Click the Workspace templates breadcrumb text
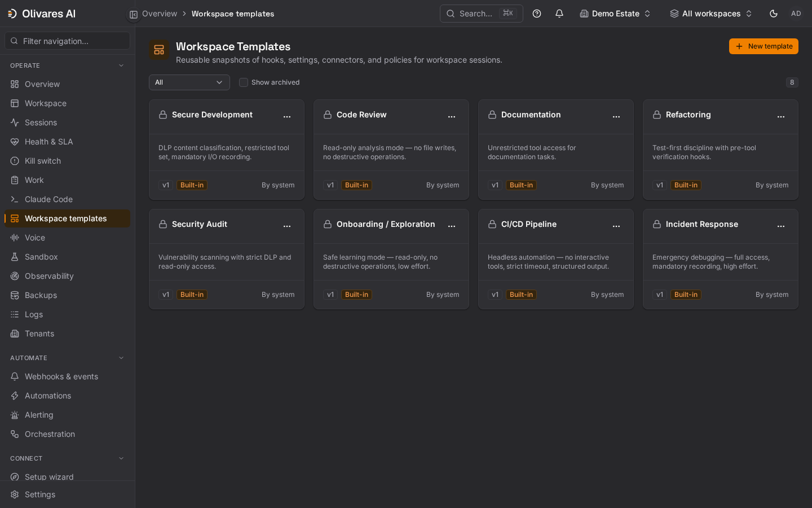The image size is (812, 508). pos(233,14)
